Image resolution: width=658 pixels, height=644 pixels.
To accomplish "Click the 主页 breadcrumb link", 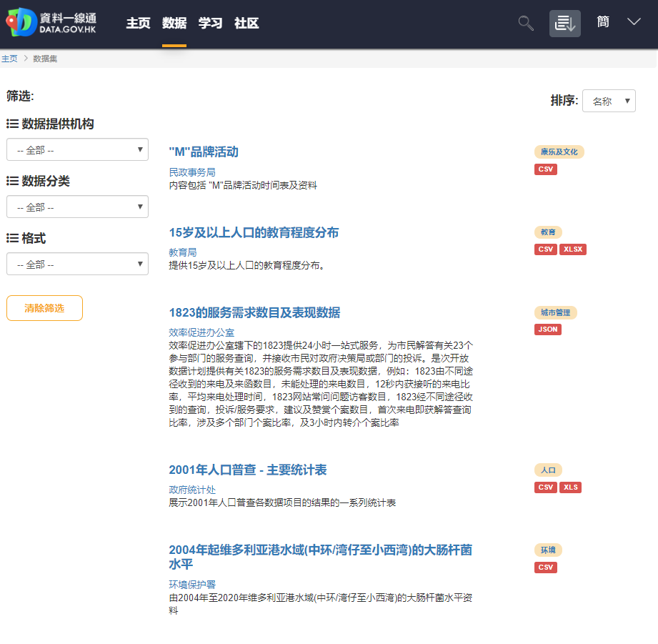I will click(10, 59).
